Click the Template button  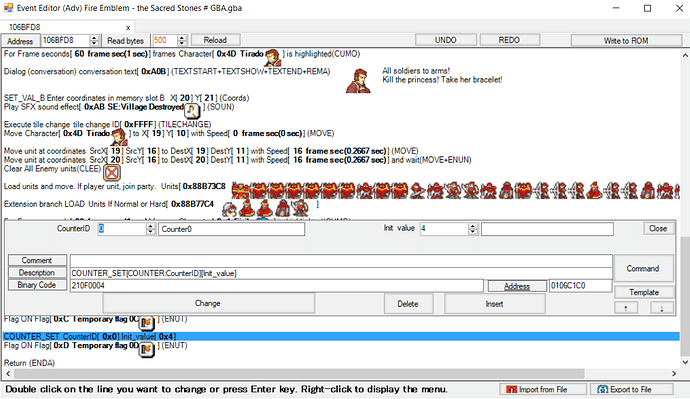coord(644,292)
